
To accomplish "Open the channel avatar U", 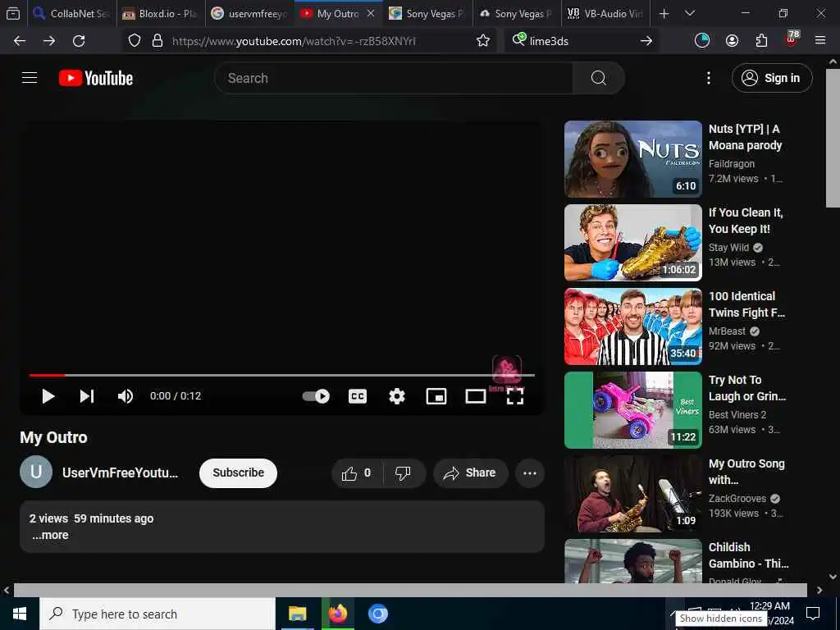I will click(x=36, y=472).
